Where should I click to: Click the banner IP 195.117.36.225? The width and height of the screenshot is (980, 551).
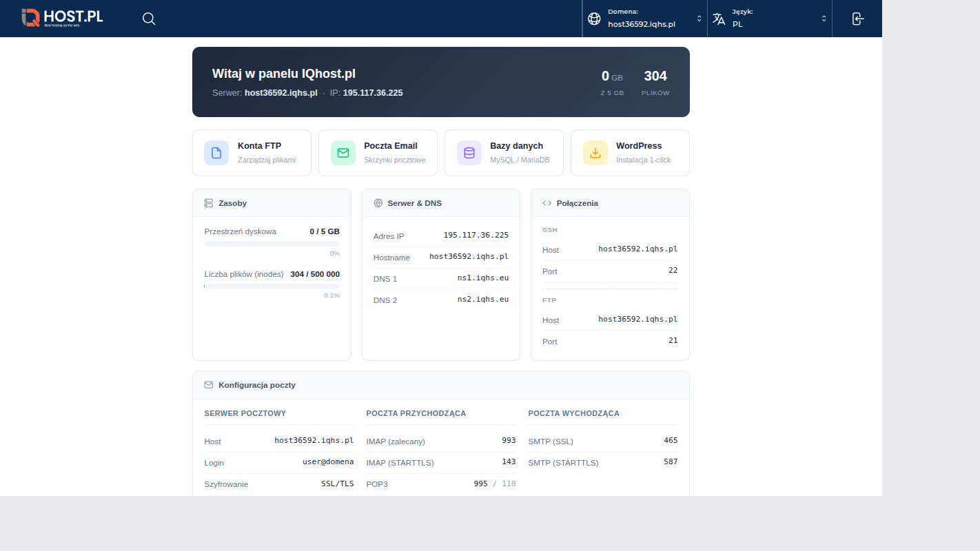point(373,92)
